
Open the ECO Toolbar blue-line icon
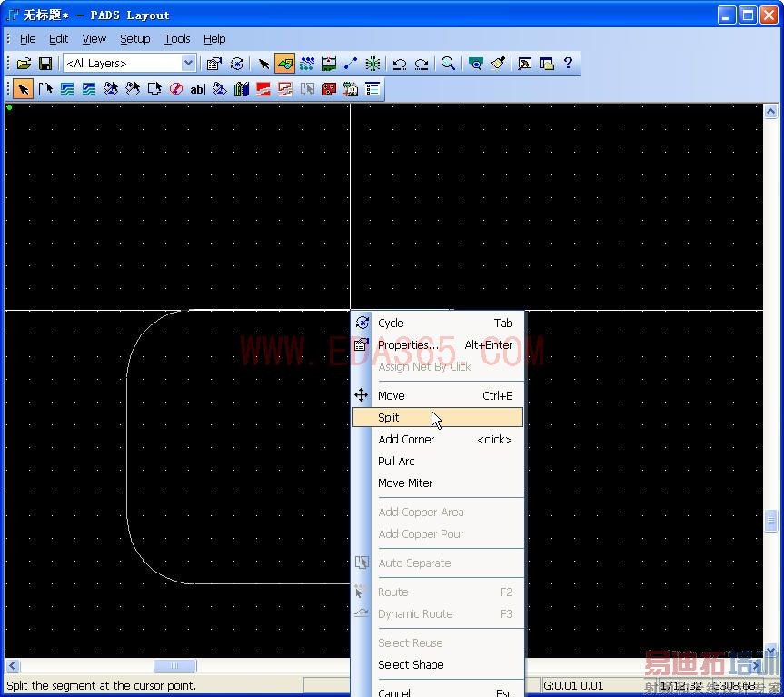(351, 64)
